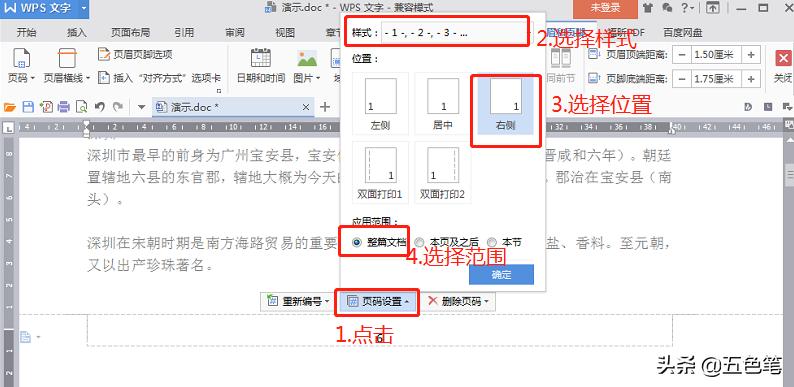Click the export to PDF icon
The width and height of the screenshot is (794, 387).
coord(47,107)
